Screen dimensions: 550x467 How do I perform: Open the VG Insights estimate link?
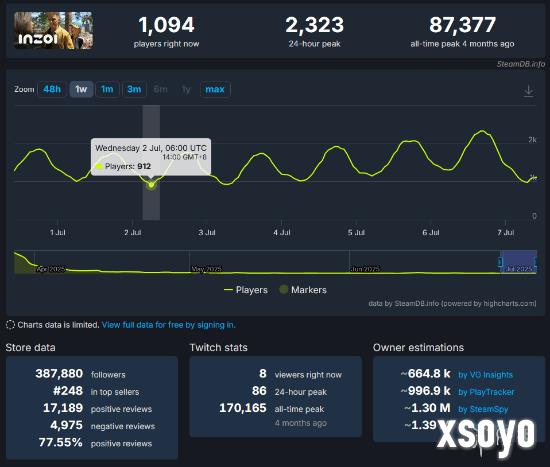[485, 375]
